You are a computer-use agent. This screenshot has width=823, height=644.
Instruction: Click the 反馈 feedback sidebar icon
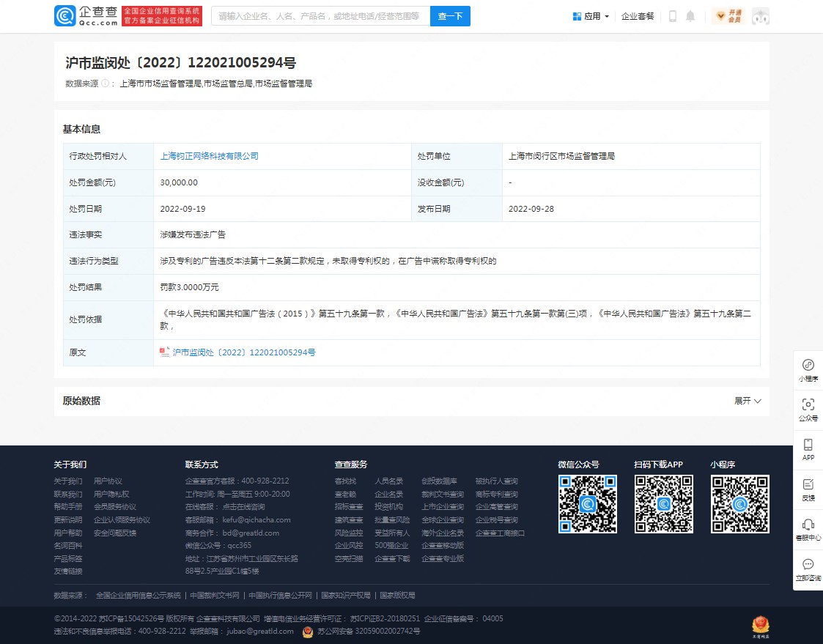(x=808, y=489)
